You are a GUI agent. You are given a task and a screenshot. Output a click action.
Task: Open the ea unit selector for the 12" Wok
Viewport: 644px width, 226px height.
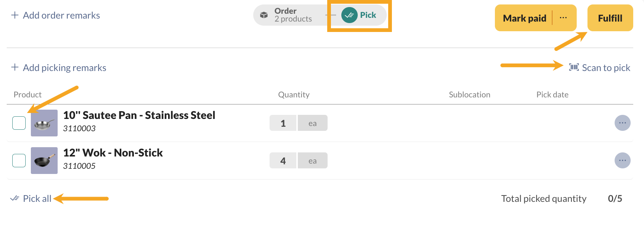(312, 160)
